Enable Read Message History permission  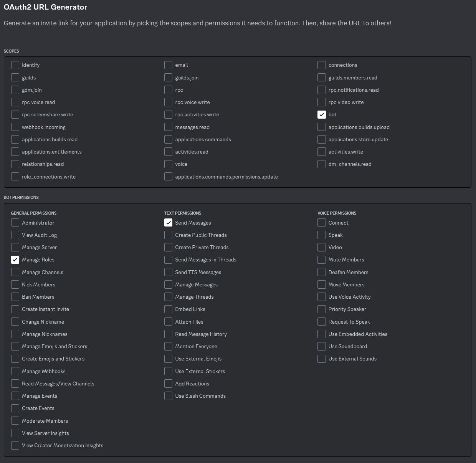168,334
